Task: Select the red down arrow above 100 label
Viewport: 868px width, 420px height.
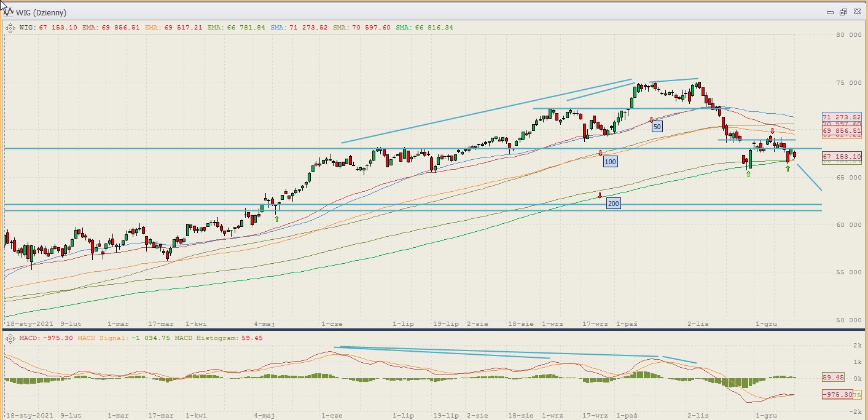Action: tap(600, 153)
